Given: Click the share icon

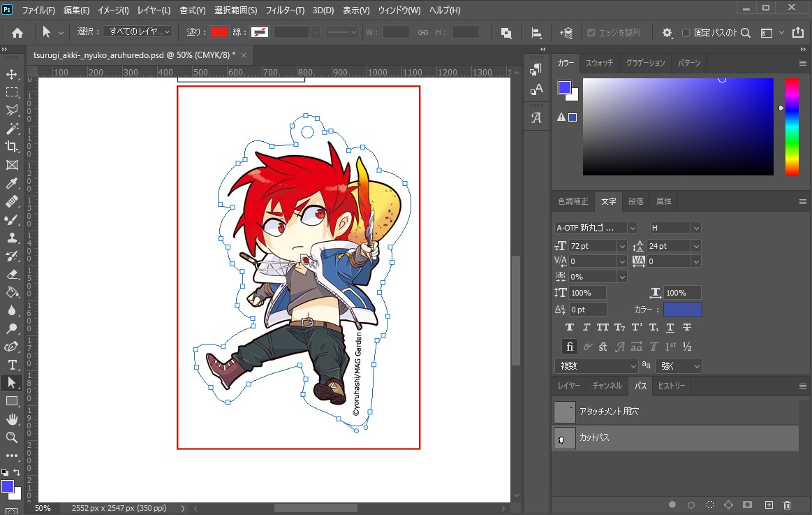Looking at the screenshot, I should [x=798, y=32].
